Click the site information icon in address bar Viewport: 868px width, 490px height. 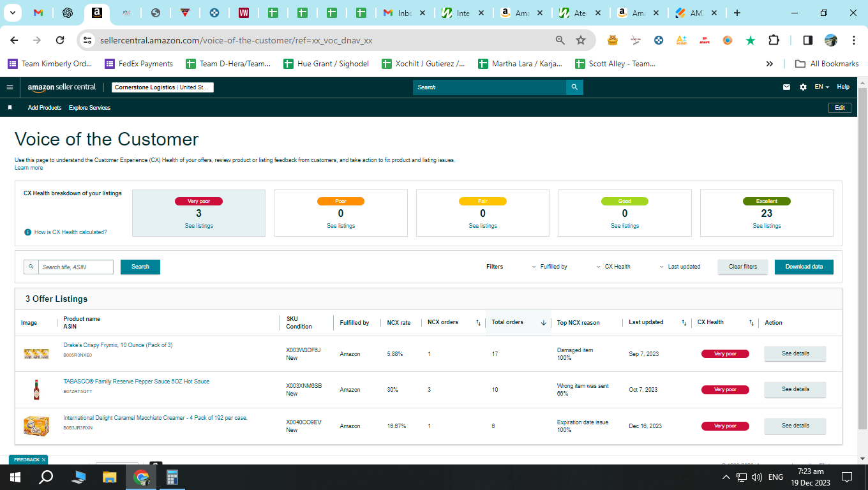(x=88, y=40)
